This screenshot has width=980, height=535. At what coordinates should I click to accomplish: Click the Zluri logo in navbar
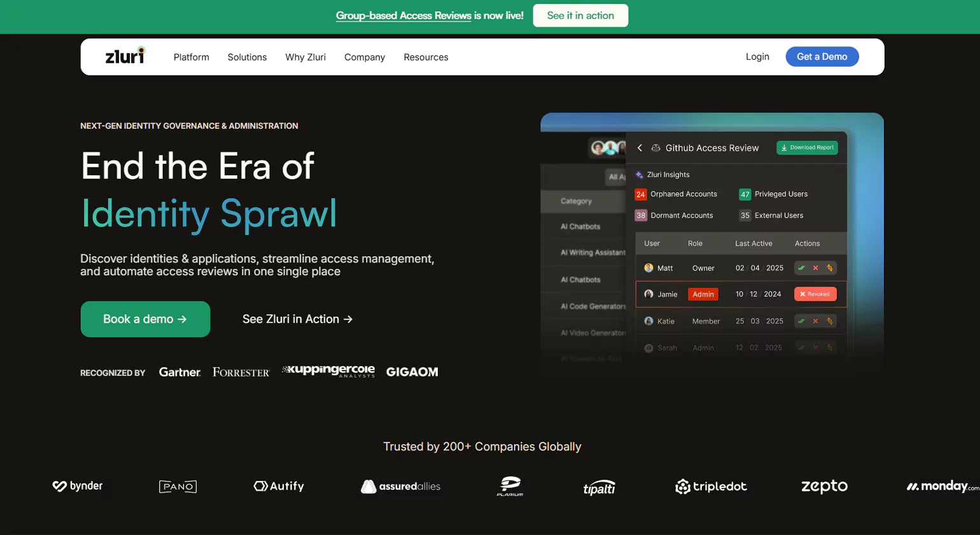pos(125,57)
